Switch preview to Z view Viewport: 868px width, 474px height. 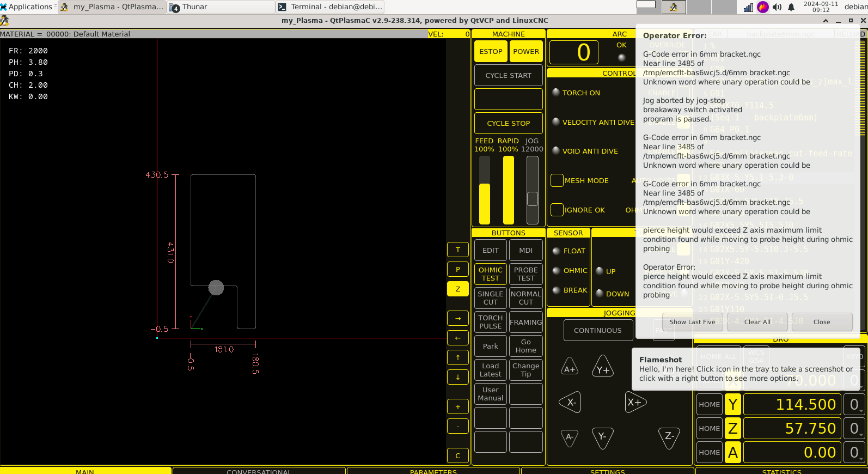[458, 289]
